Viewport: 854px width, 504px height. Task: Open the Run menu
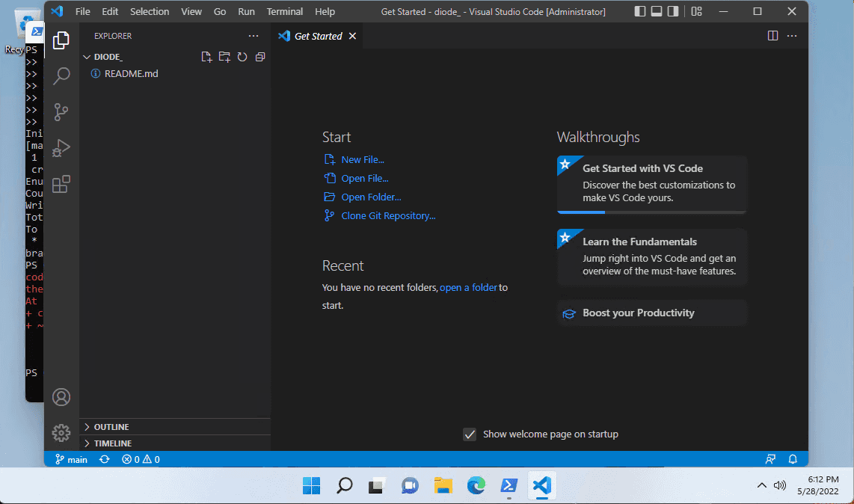point(246,11)
